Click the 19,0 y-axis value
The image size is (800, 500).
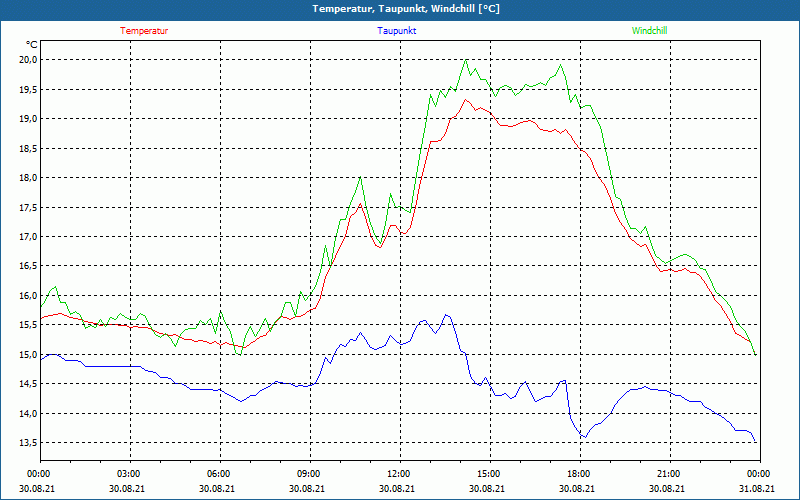point(29,119)
